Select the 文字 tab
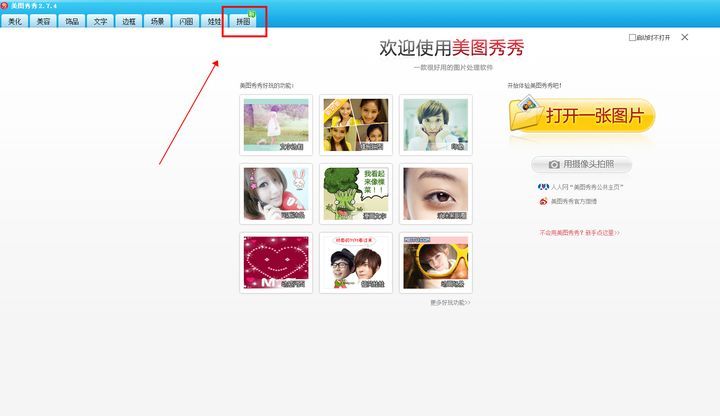 (100, 21)
